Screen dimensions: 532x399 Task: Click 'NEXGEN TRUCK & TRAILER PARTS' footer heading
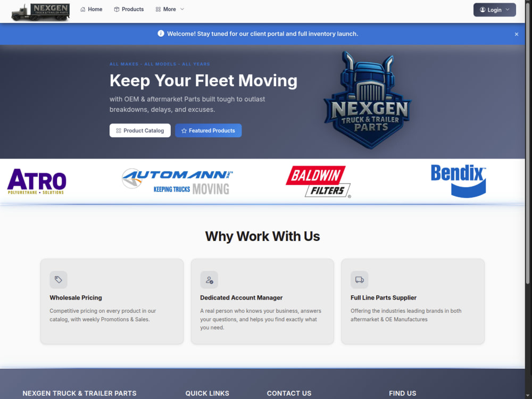coord(79,393)
